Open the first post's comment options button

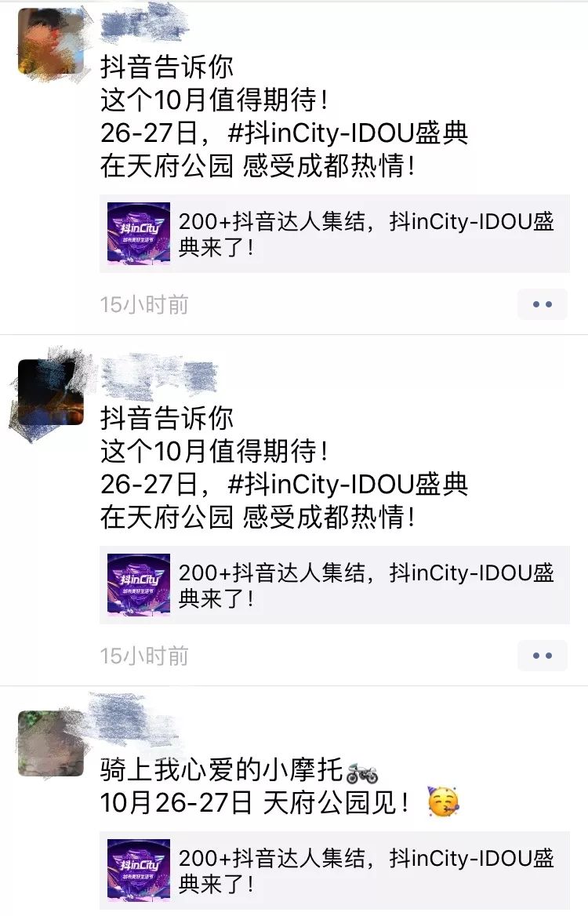[542, 304]
